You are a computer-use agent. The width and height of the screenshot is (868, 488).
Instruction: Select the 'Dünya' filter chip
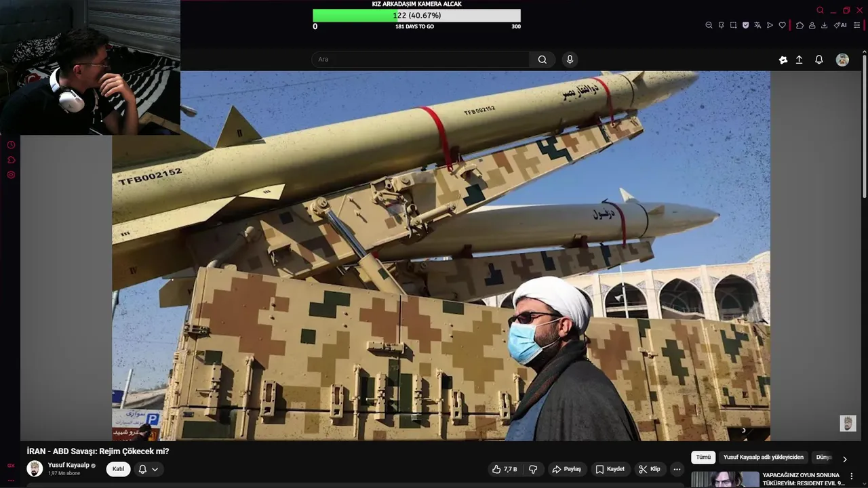[x=823, y=457]
